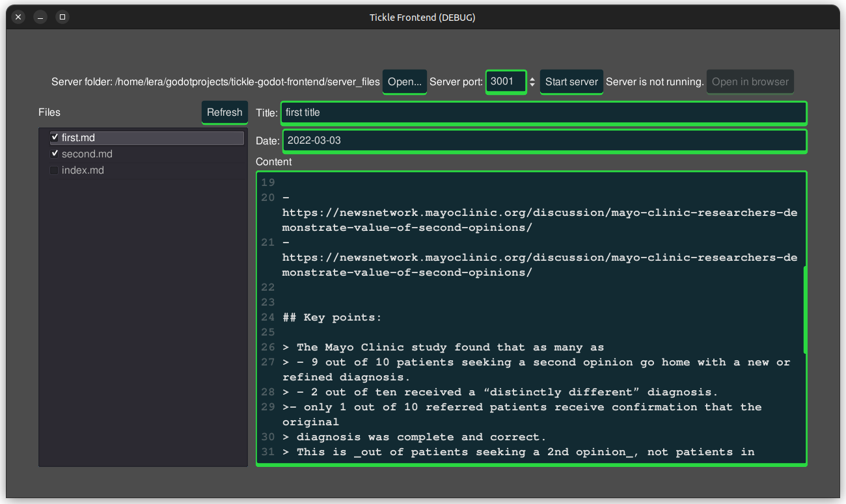The height and width of the screenshot is (504, 846).
Task: Increase server port with up arrow
Action: (x=532, y=79)
